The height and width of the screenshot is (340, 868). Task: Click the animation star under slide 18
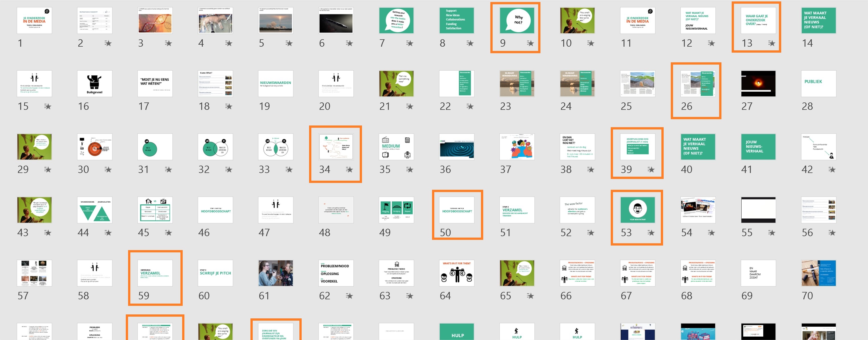(x=229, y=106)
